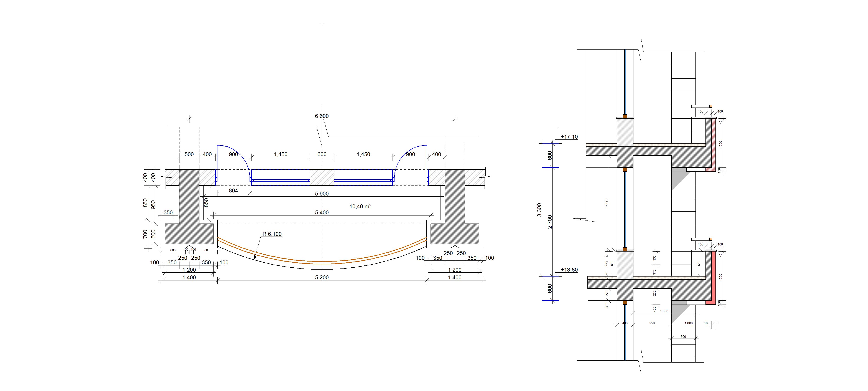Click the +13,80 elevation marker

(x=569, y=270)
